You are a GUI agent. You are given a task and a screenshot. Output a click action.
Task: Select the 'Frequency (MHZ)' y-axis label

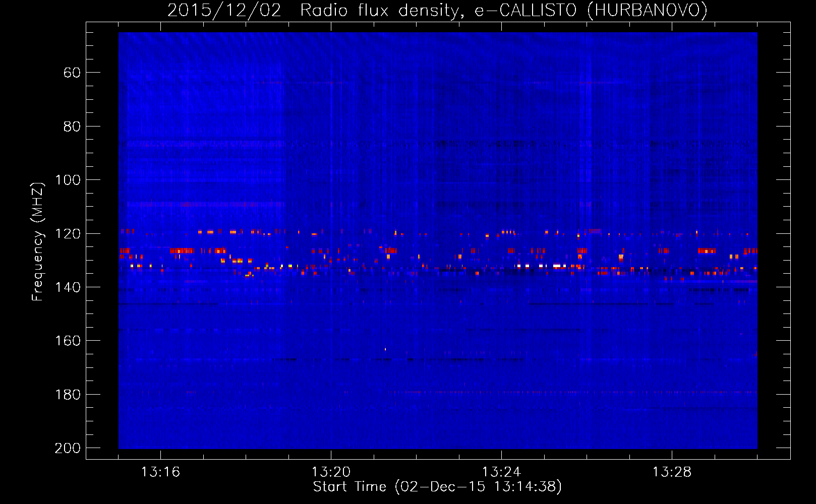click(x=38, y=241)
